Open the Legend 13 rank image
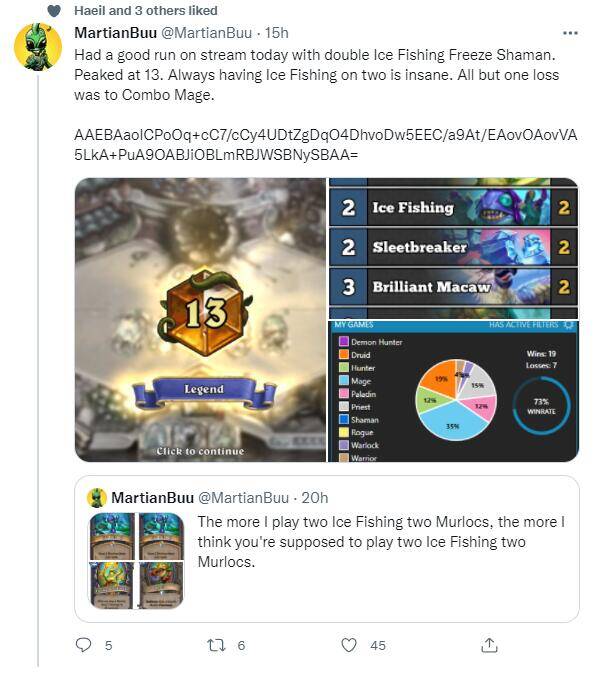This screenshot has height=673, width=595. coord(200,320)
